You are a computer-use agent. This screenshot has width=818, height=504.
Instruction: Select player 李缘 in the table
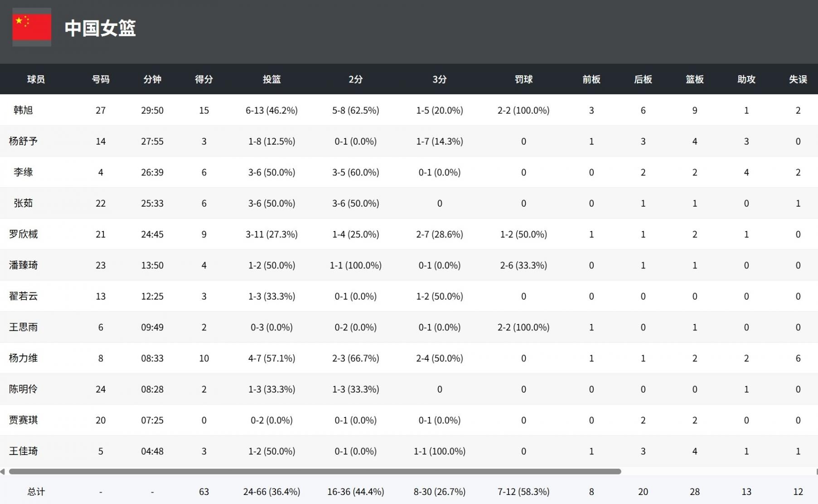pos(23,172)
